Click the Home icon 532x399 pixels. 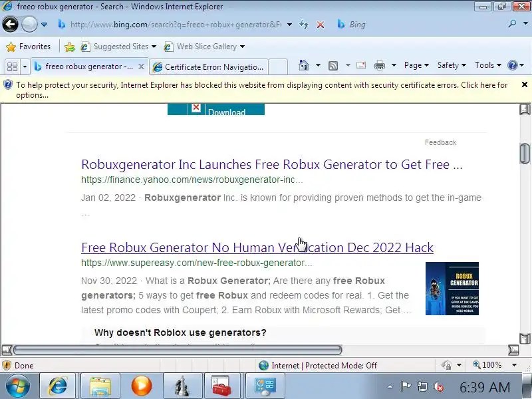tap(304, 65)
